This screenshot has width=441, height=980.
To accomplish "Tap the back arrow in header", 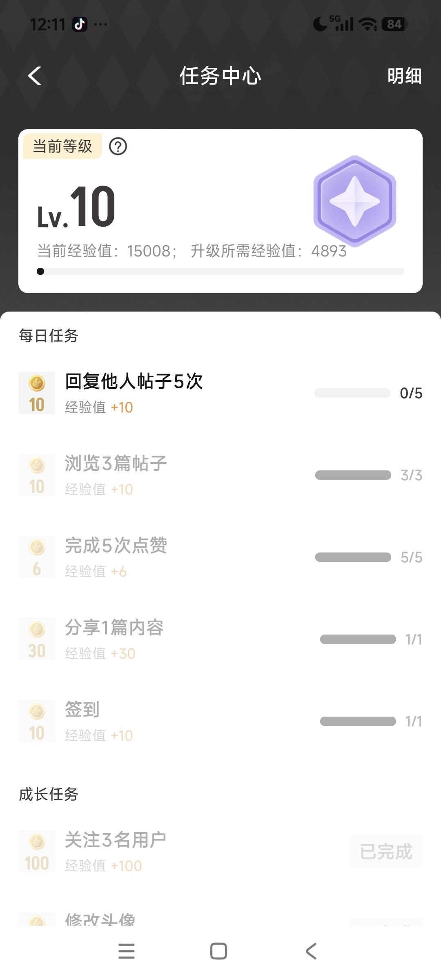I will click(35, 76).
